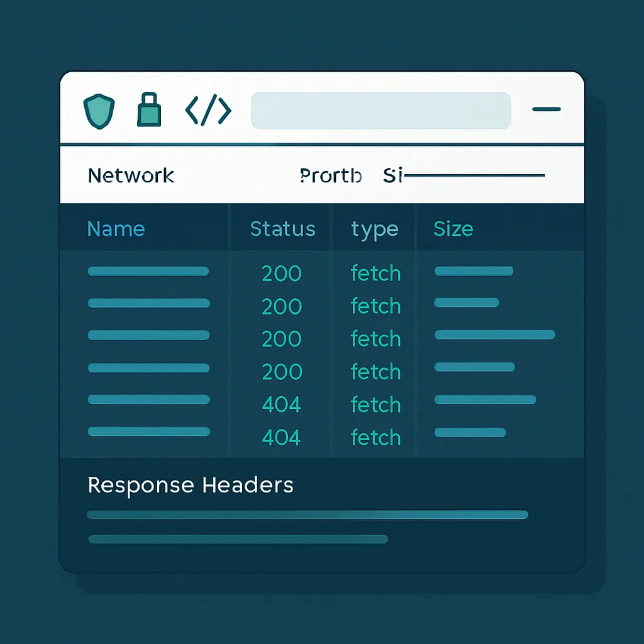Viewport: 644px width, 644px height.
Task: Click fetch type in the last row
Action: coord(376,438)
